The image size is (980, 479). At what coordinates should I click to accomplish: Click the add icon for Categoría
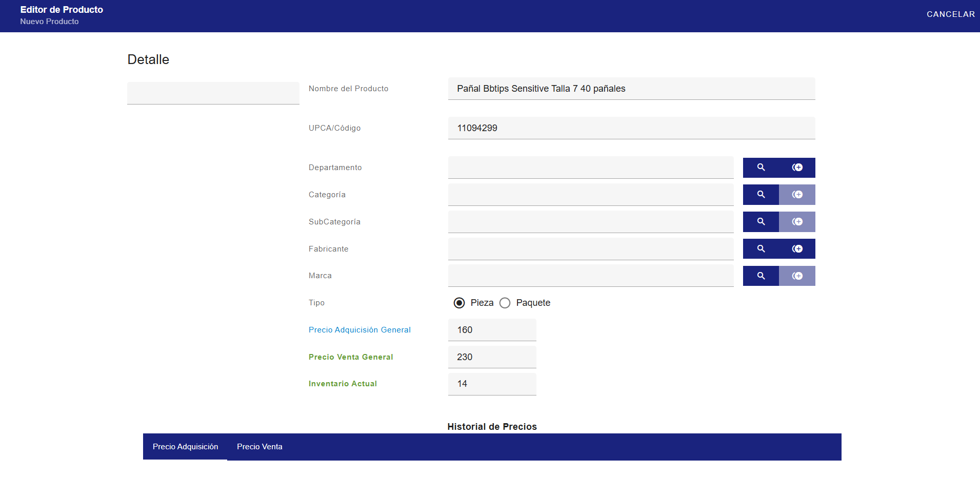[x=797, y=195]
